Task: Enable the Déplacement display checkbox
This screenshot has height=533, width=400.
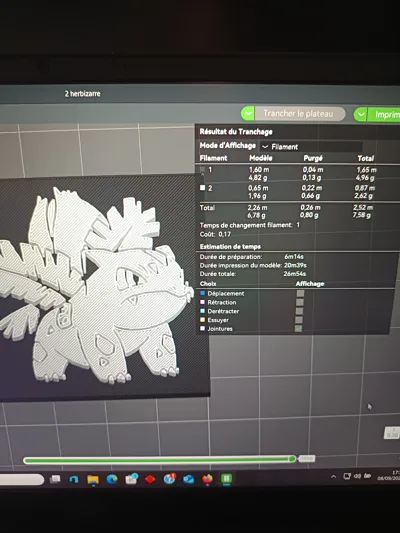Action: (300, 293)
